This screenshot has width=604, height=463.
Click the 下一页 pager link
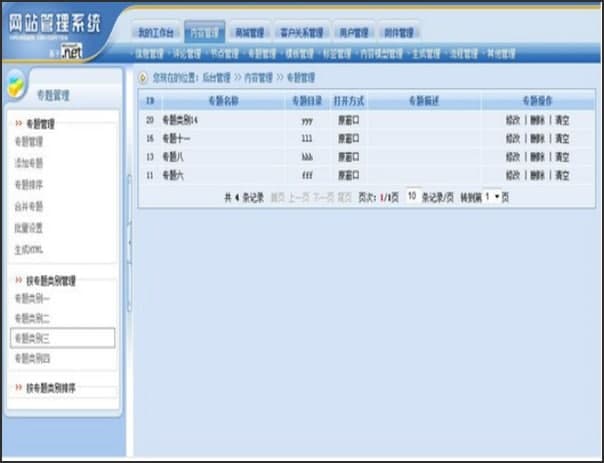[x=323, y=198]
